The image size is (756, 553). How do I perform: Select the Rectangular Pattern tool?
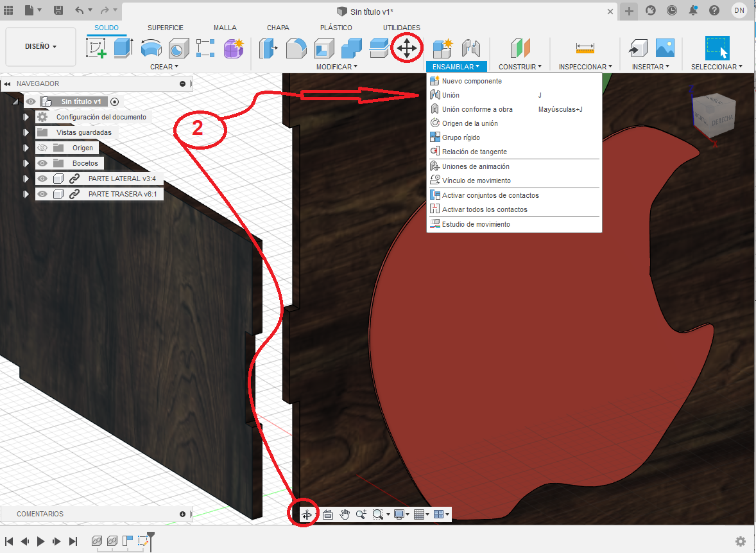click(x=206, y=48)
